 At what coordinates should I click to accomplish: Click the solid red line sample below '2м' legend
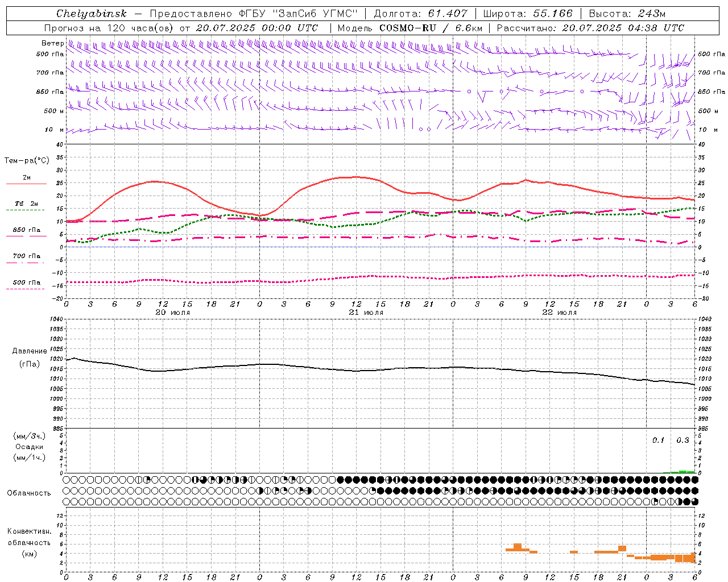pos(26,184)
